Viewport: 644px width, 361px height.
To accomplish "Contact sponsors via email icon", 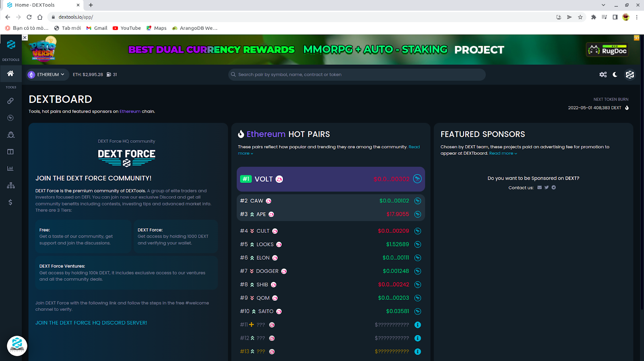I will [539, 187].
